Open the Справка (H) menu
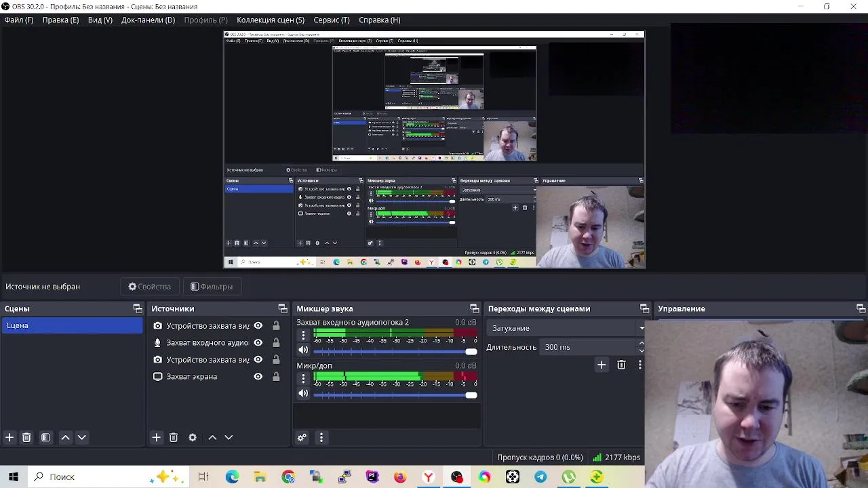This screenshot has width=868, height=488. (380, 20)
